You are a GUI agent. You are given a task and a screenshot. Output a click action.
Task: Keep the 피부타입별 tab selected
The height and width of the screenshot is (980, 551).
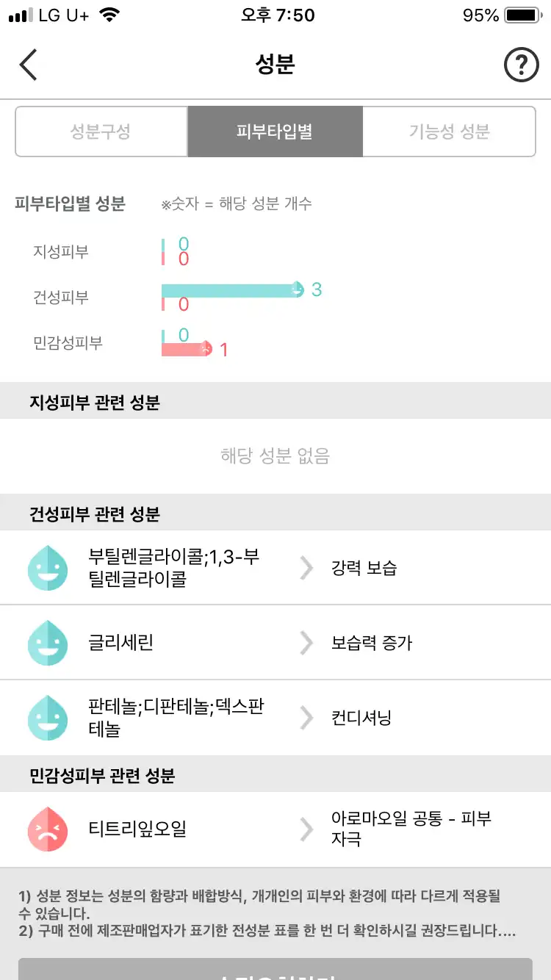pos(275,131)
